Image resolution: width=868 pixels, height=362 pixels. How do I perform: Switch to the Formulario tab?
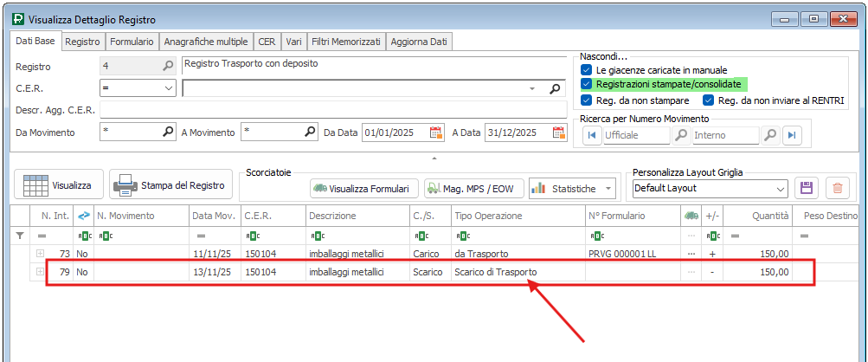coord(132,42)
